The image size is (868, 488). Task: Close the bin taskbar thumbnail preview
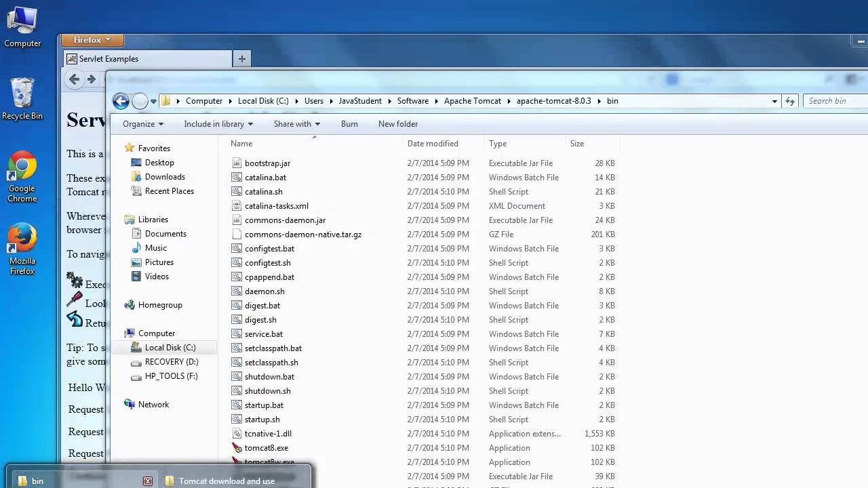[148, 481]
